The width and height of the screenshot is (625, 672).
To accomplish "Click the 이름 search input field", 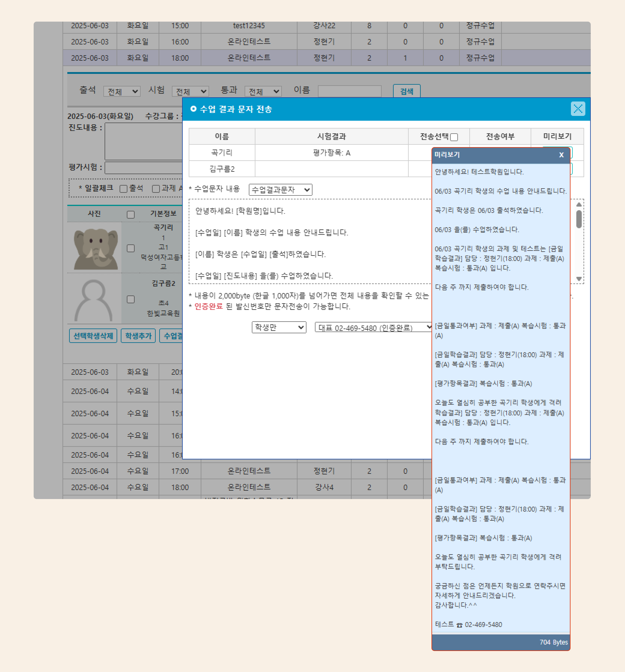I will pos(349,91).
